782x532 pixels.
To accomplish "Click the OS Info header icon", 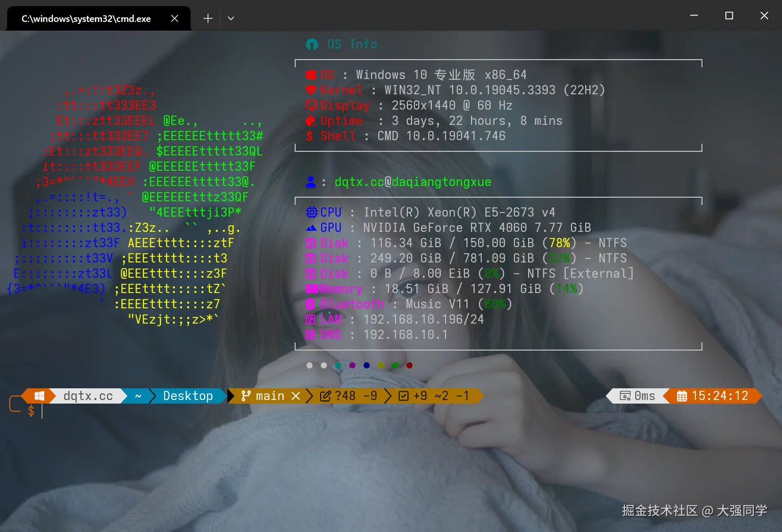I will click(x=311, y=44).
